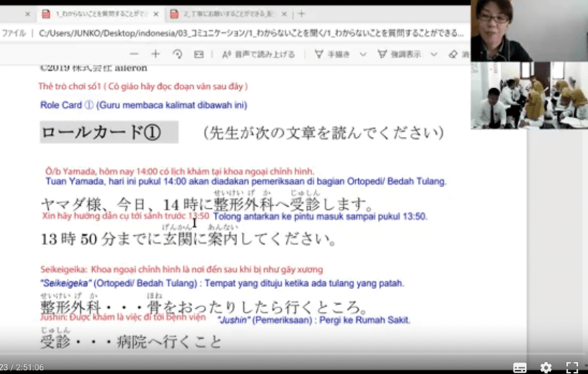Open video settings gear
588x374 pixels.
click(x=546, y=367)
